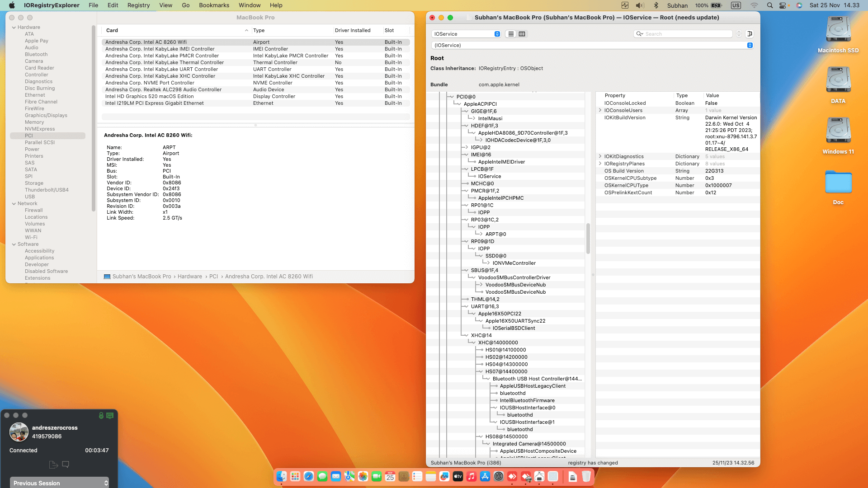Open Finder from the Dock
This screenshot has height=488, width=868.
point(282,476)
